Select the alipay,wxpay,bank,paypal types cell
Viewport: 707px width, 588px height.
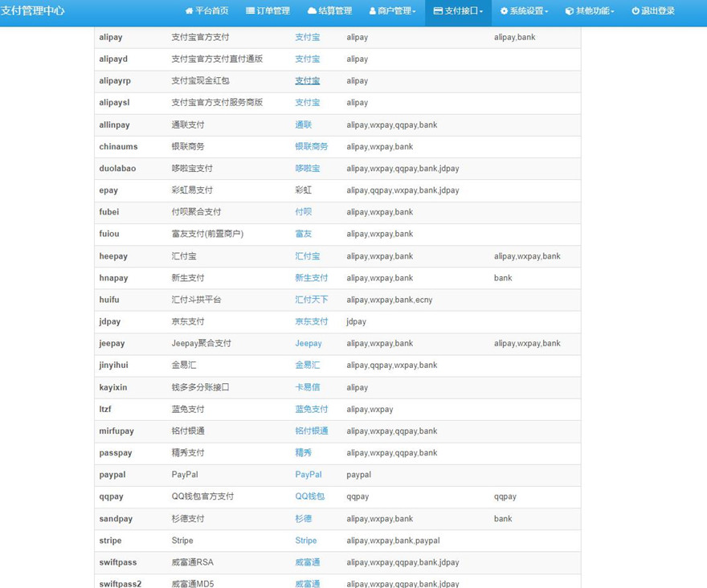pyautogui.click(x=393, y=540)
